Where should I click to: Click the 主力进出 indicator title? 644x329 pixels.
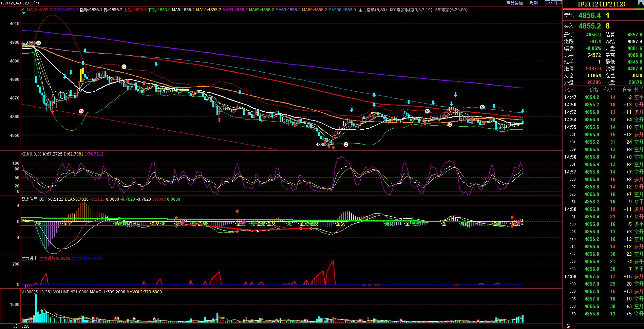(29, 258)
